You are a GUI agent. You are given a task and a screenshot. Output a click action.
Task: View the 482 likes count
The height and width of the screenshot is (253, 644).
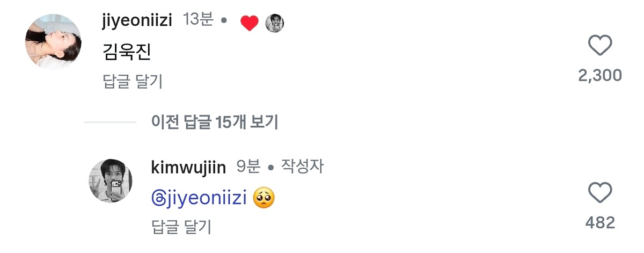pyautogui.click(x=600, y=223)
